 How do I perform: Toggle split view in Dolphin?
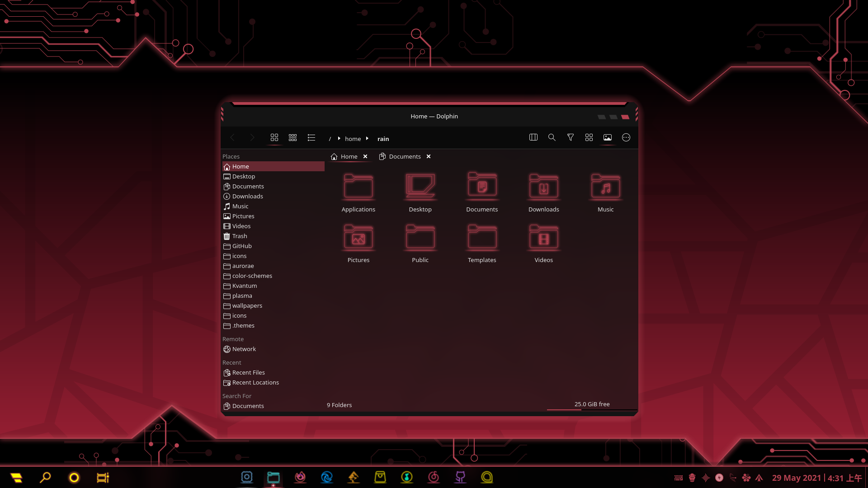click(x=533, y=137)
